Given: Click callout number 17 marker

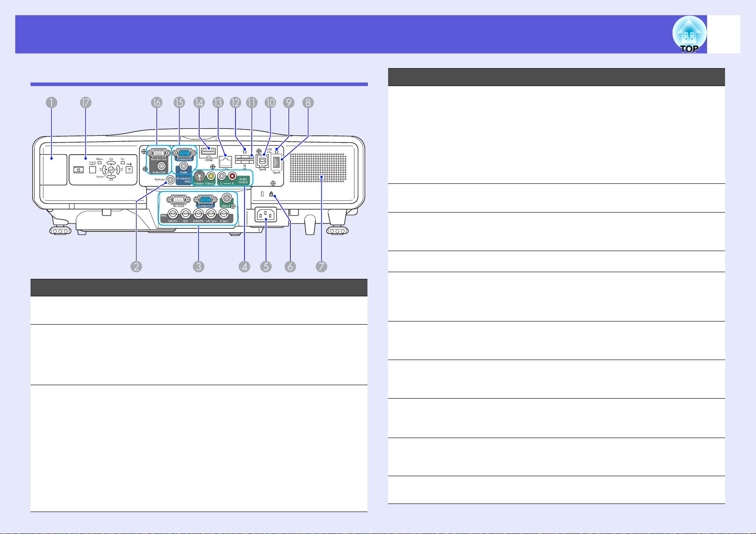Looking at the screenshot, I should point(85,103).
